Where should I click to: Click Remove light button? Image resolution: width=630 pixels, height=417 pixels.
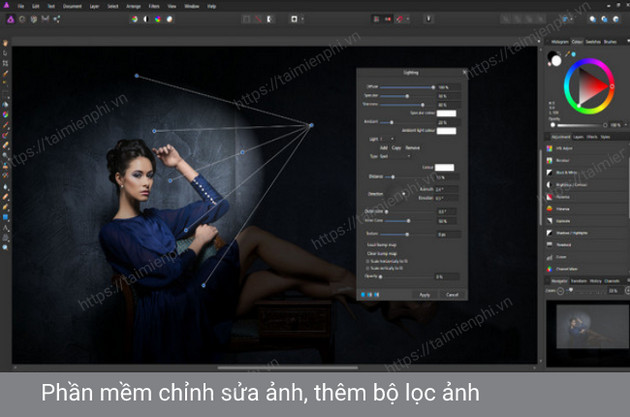412,148
